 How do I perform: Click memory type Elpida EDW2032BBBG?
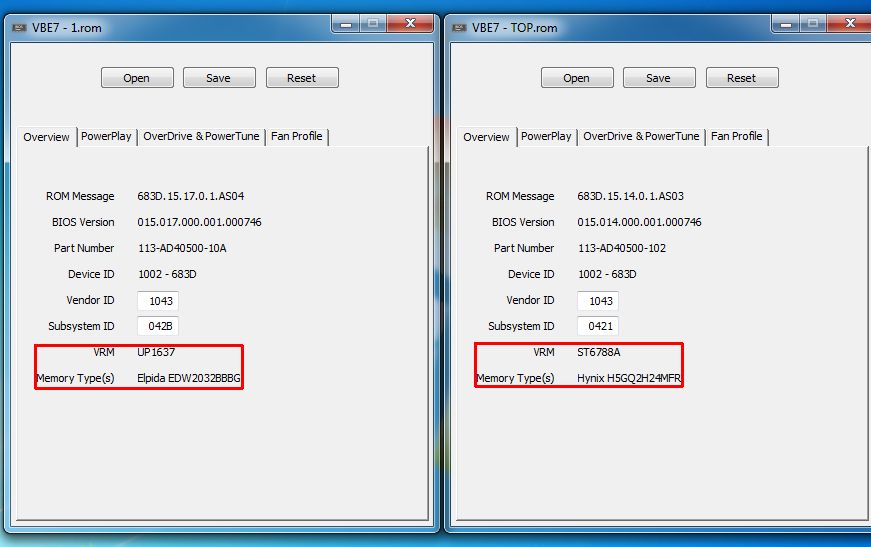tap(189, 378)
